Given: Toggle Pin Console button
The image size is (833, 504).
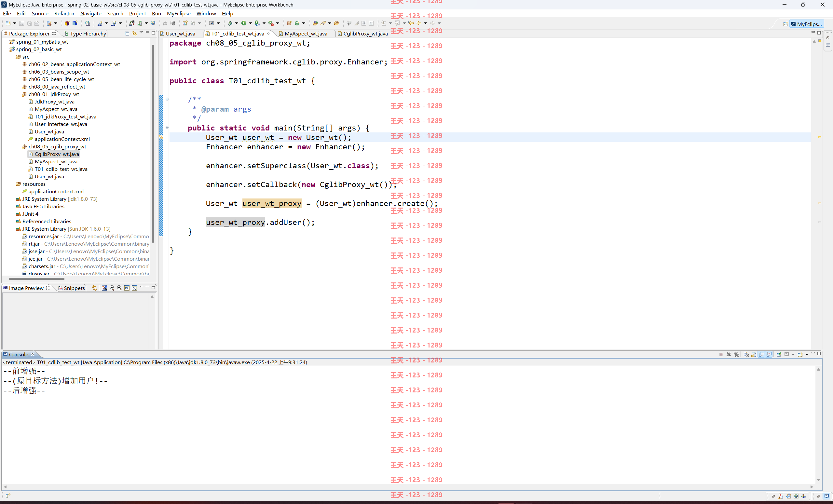Looking at the screenshot, I should tap(779, 354).
